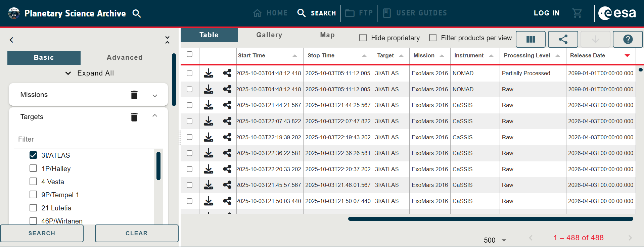Enable the Hide proprietary checkbox
This screenshot has width=644, height=252.
[363, 38]
